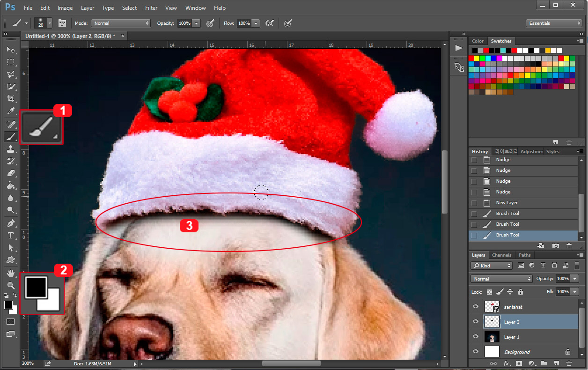Select the Custom Shape tool

click(x=11, y=259)
